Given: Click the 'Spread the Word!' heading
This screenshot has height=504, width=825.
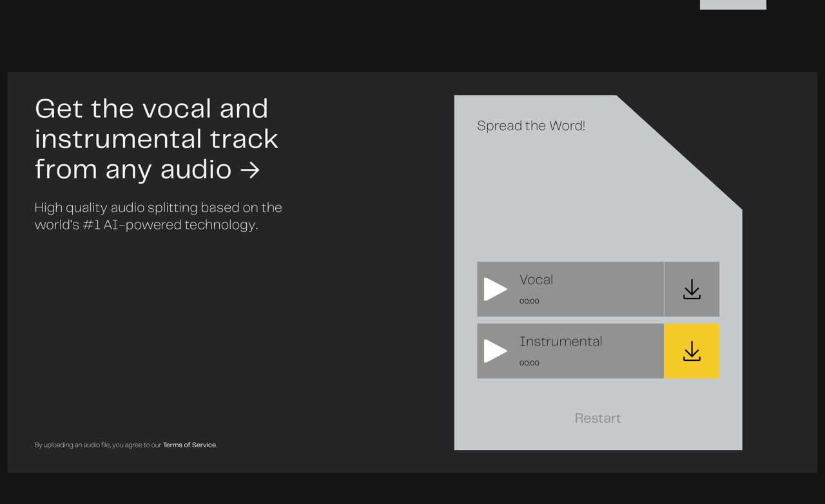Looking at the screenshot, I should coord(531,126).
